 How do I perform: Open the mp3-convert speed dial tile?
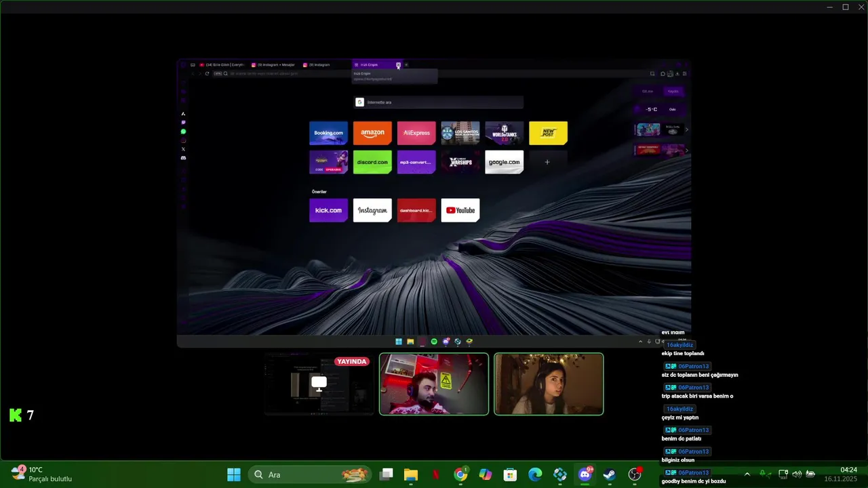coord(416,162)
